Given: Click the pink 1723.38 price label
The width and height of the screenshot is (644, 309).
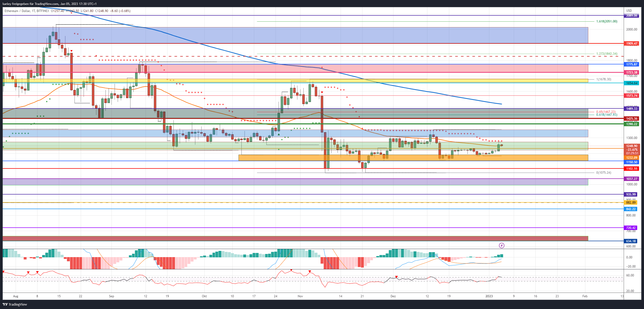Looking at the screenshot, I should point(632,72).
